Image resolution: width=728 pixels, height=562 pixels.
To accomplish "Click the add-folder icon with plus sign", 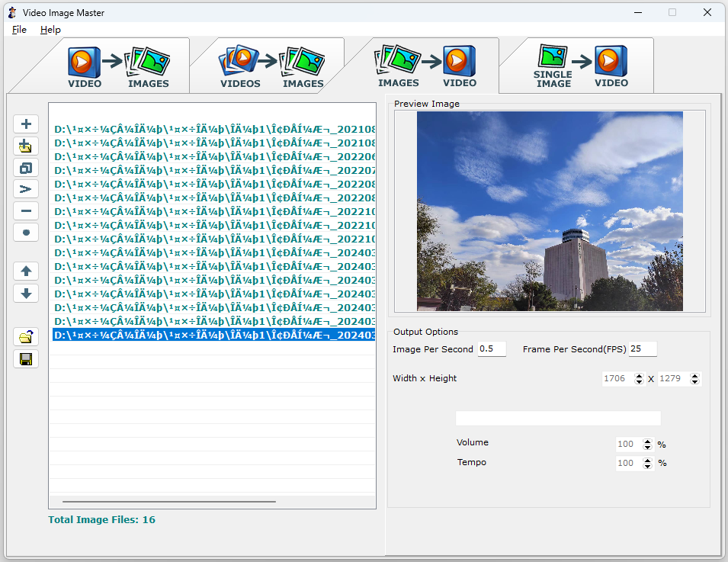I will pyautogui.click(x=26, y=146).
